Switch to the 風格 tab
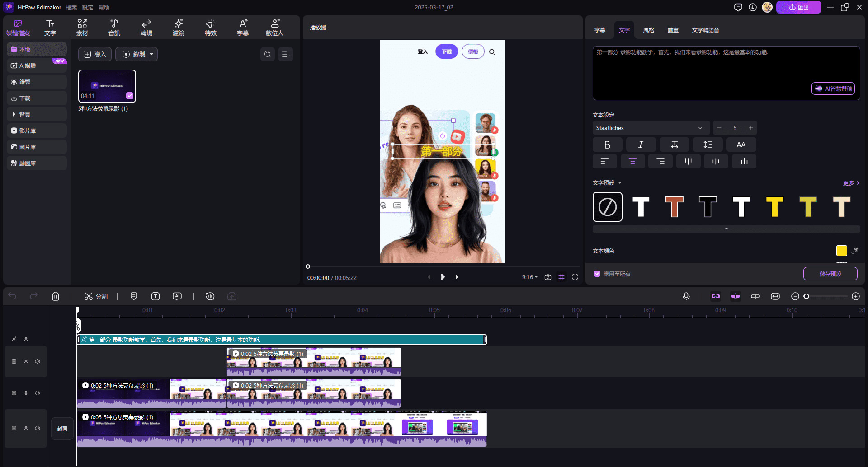Screen dimensions: 868x467 (648, 30)
